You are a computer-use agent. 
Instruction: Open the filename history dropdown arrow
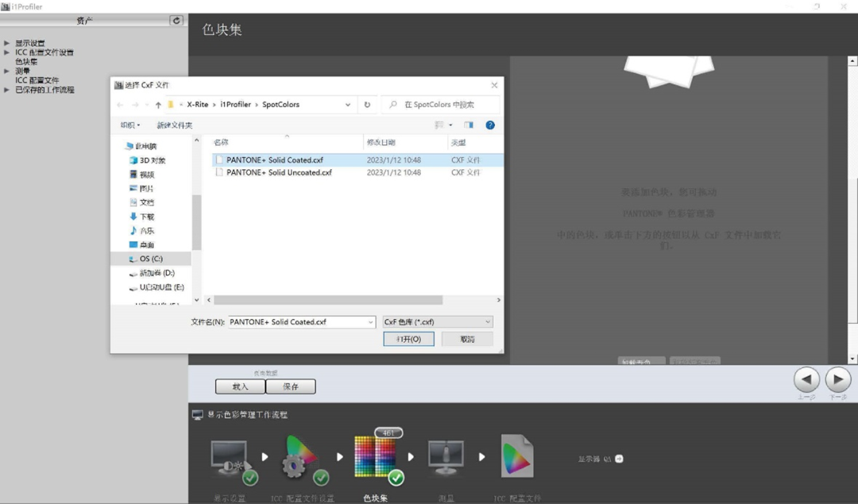click(x=371, y=322)
